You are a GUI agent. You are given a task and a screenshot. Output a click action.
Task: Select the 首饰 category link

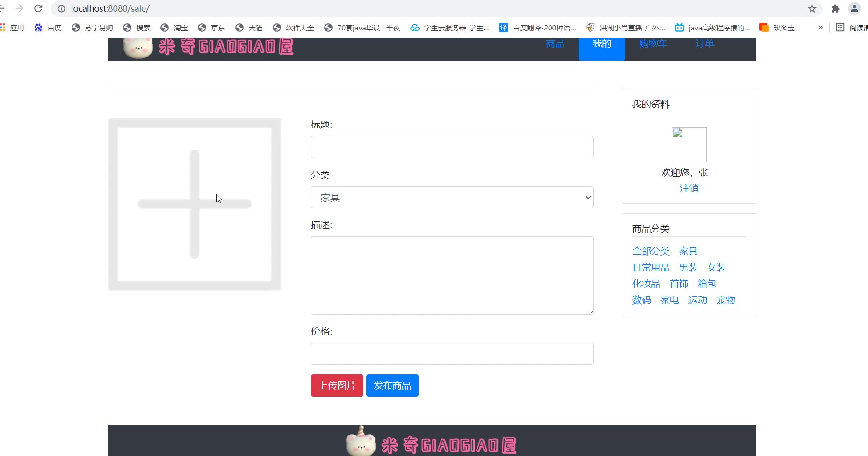679,284
